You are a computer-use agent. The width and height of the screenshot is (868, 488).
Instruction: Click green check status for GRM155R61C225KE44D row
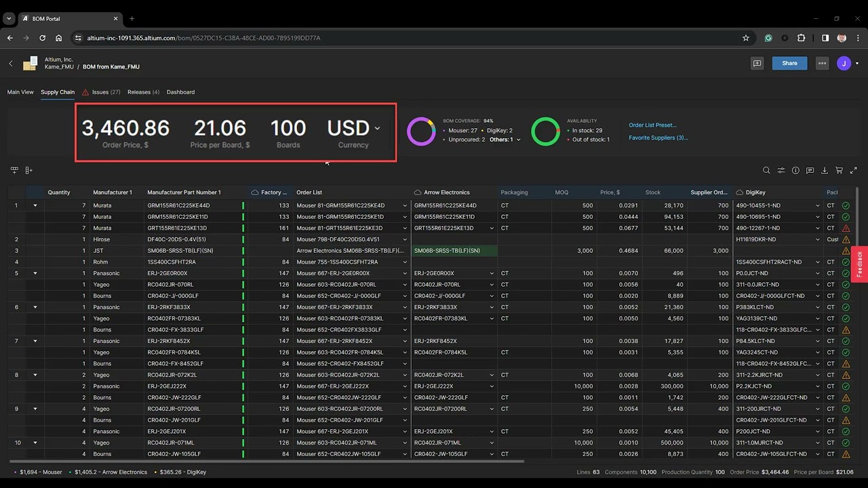click(846, 205)
